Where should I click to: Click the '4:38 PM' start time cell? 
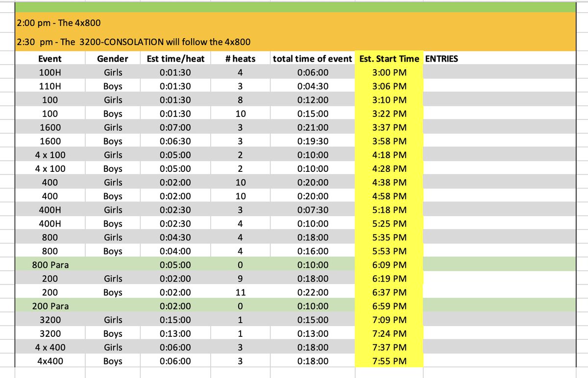coord(389,182)
